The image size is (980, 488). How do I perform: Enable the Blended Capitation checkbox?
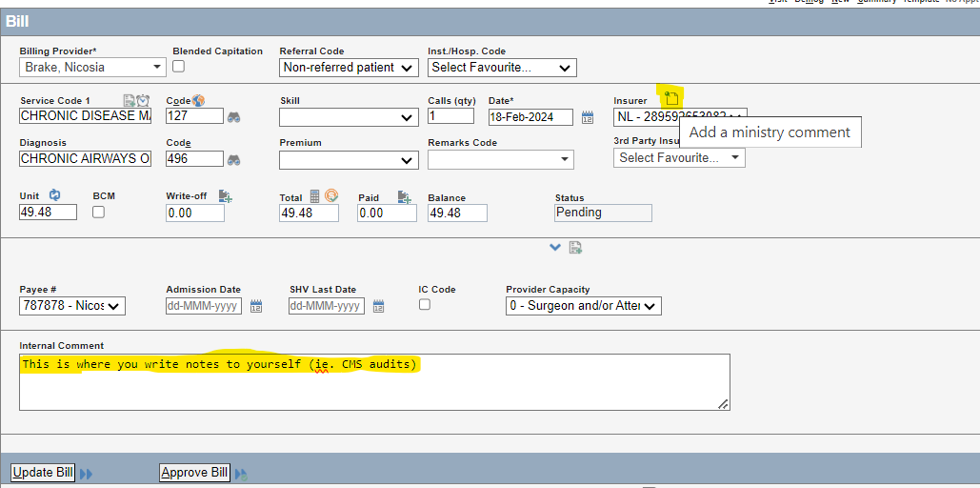(178, 67)
